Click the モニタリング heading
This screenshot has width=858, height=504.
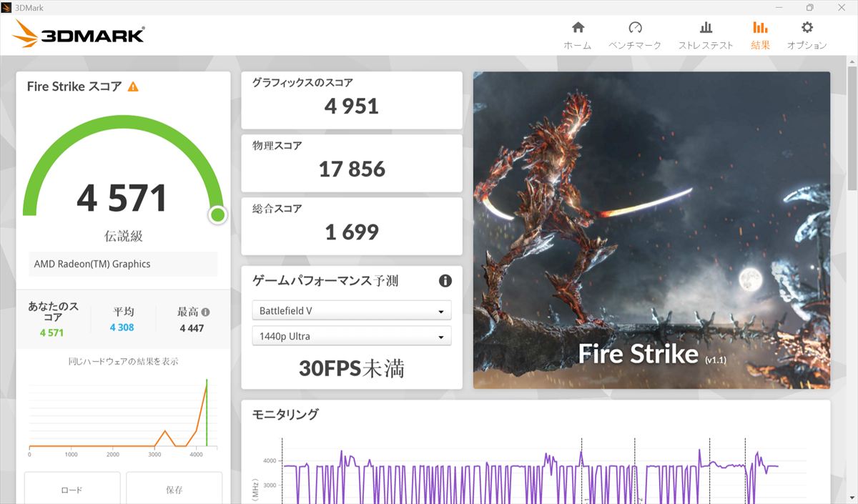tap(285, 415)
